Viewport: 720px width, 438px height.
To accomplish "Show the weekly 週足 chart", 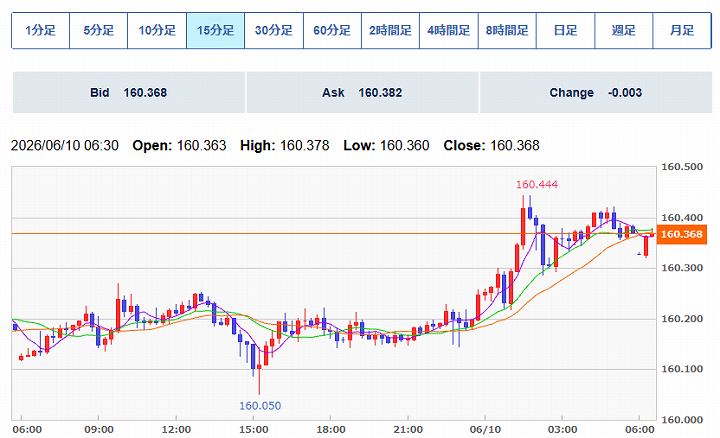I will (x=624, y=31).
